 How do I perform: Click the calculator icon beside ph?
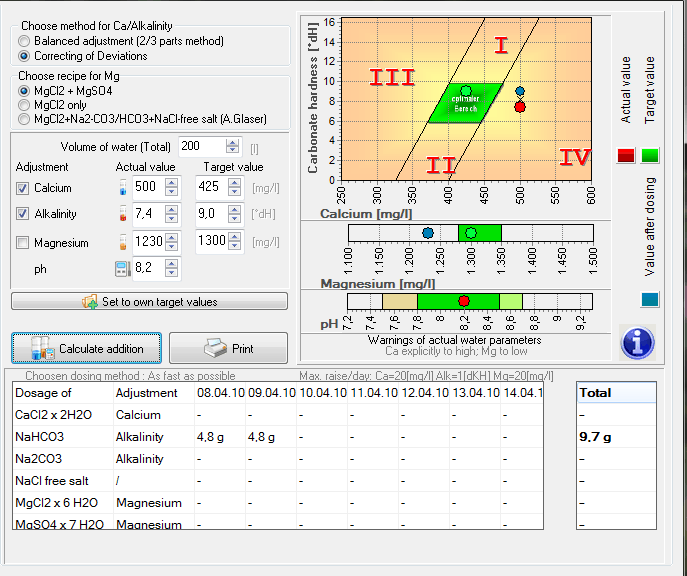[x=122, y=269]
